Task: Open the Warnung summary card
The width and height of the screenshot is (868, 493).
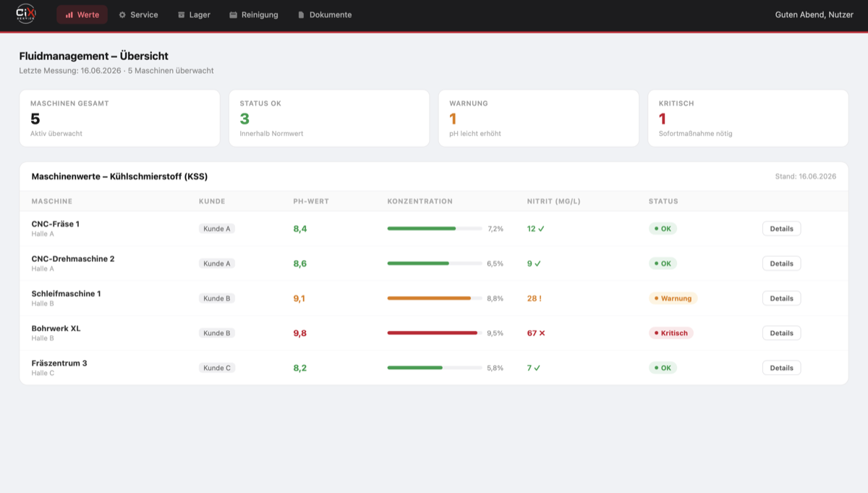Action: click(x=539, y=118)
